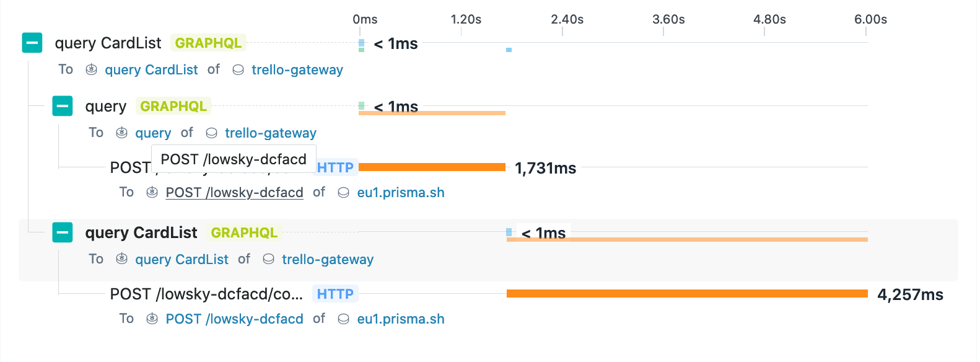The image size is (980, 362).
Task: Collapse the top query CardList span
Action: pyautogui.click(x=32, y=43)
